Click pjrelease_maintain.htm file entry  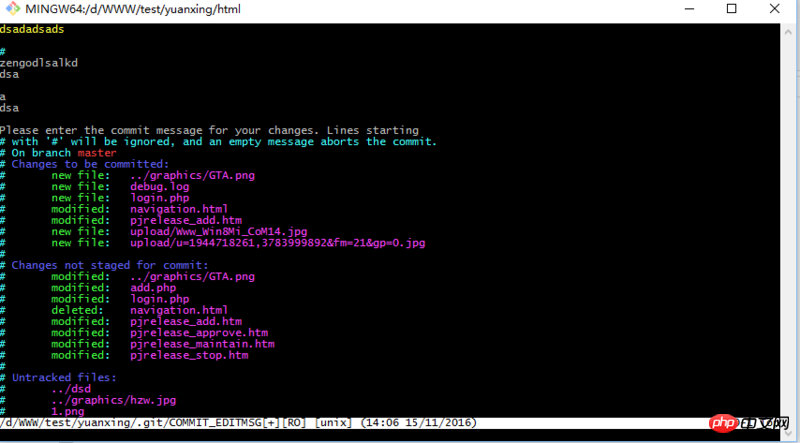(202, 344)
